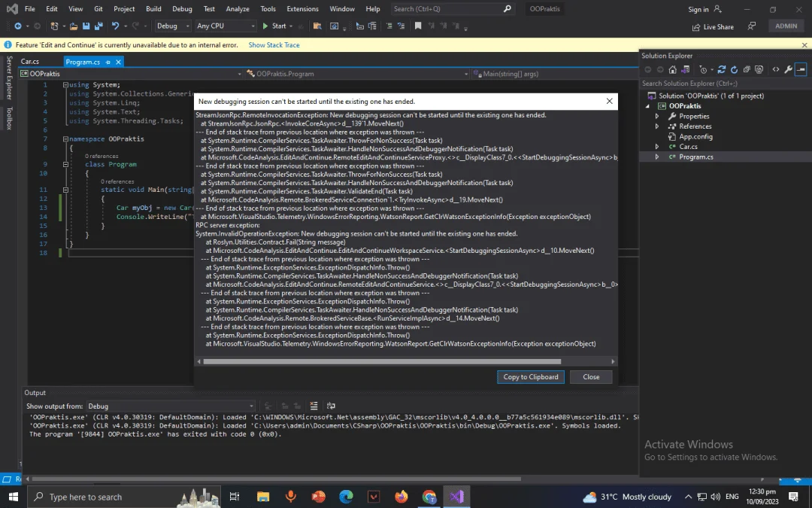The width and height of the screenshot is (812, 508).
Task: Open the Toolbox side tab
Action: coord(9,118)
